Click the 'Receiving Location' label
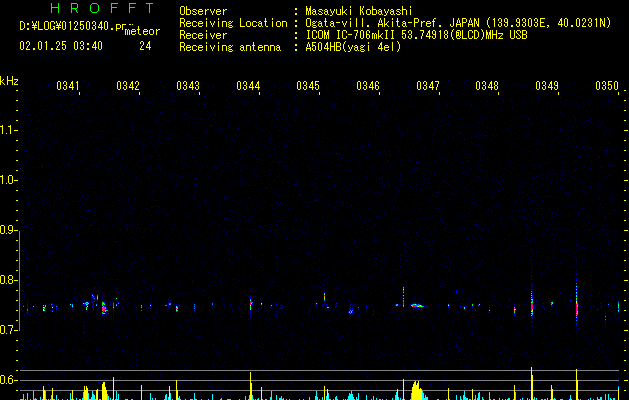 [233, 23]
